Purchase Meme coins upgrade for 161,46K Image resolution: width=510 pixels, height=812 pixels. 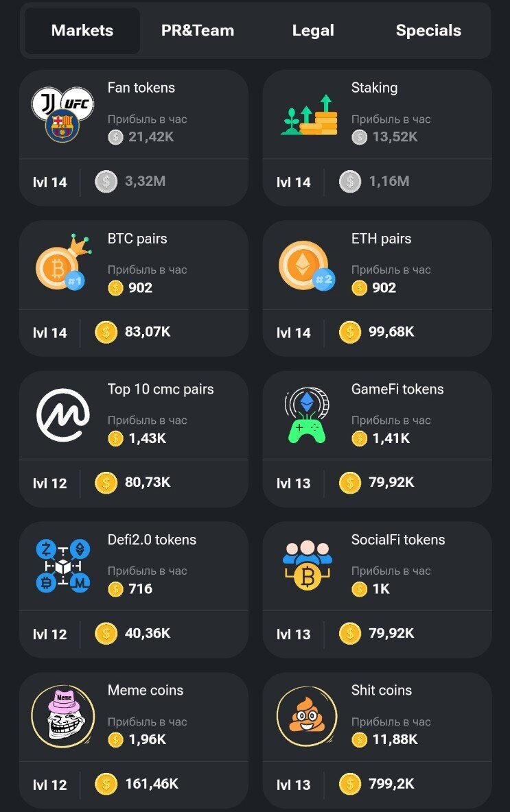coord(137,784)
